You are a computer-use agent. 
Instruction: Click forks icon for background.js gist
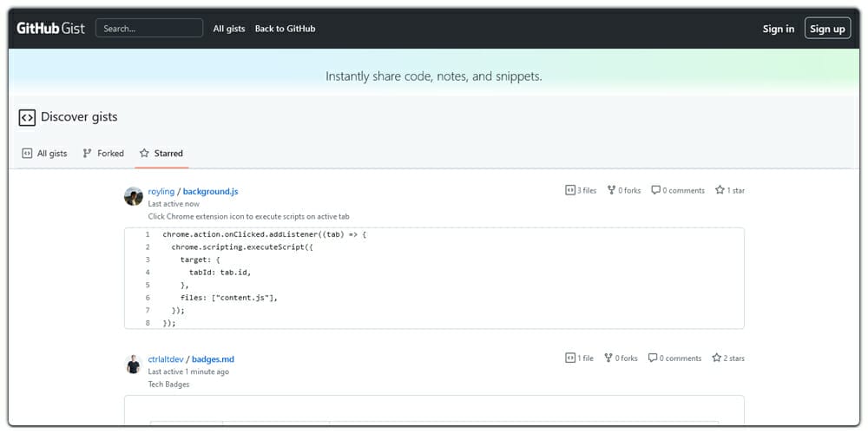(x=611, y=190)
